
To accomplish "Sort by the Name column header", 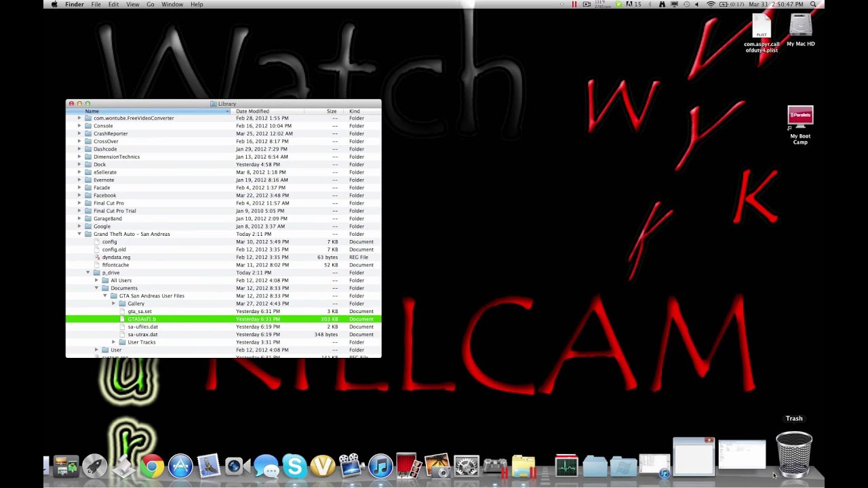I will point(149,111).
